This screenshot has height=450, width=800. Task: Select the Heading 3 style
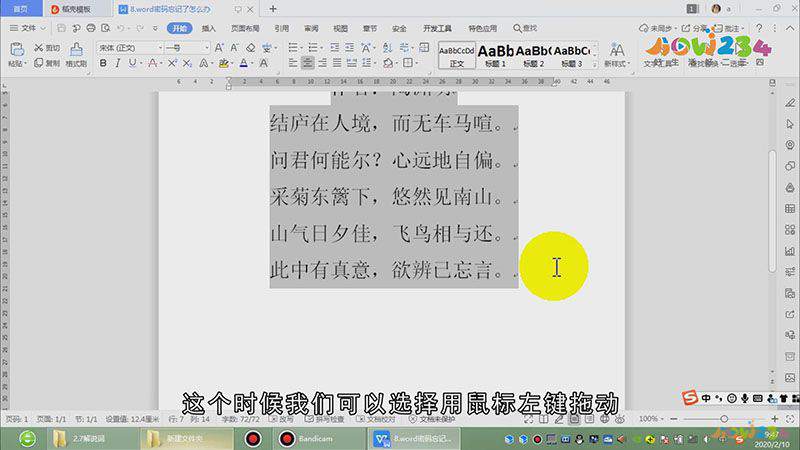click(x=571, y=55)
